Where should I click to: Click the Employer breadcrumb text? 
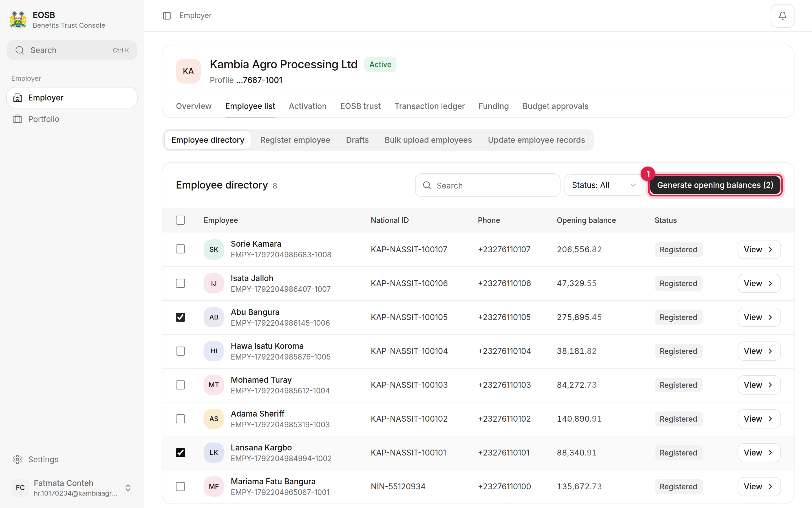pos(195,16)
